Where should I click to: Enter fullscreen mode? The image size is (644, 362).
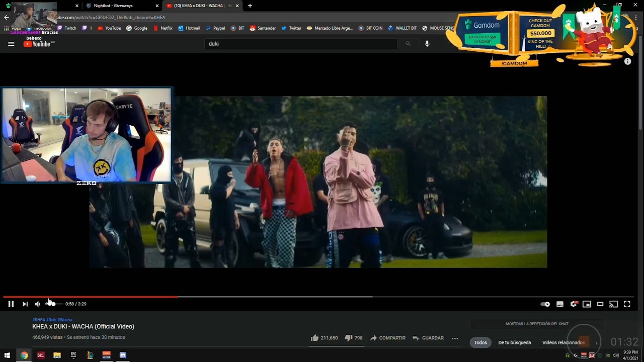point(627,304)
